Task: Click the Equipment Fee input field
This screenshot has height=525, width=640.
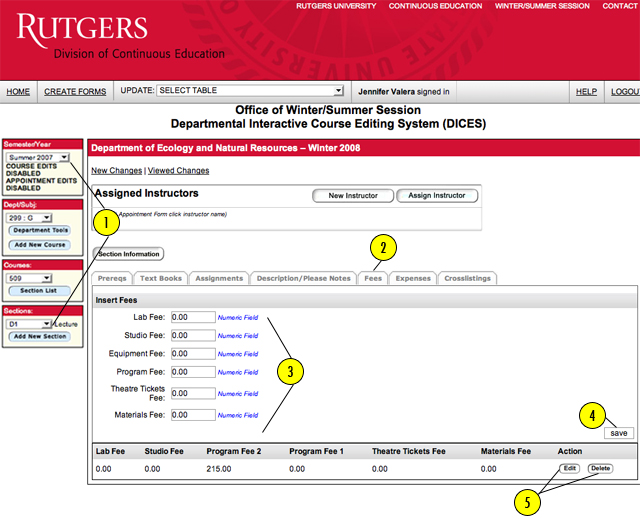Action: [193, 354]
